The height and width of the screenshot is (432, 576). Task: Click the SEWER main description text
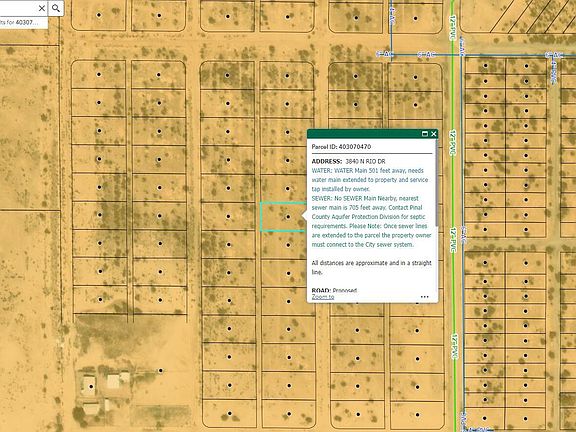coord(371,221)
